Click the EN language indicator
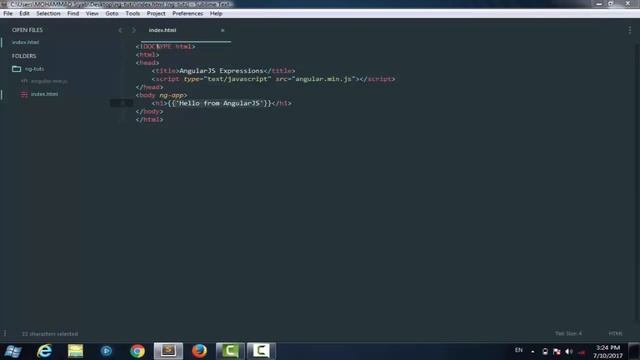Viewport: 640px width, 360px height. (519, 350)
